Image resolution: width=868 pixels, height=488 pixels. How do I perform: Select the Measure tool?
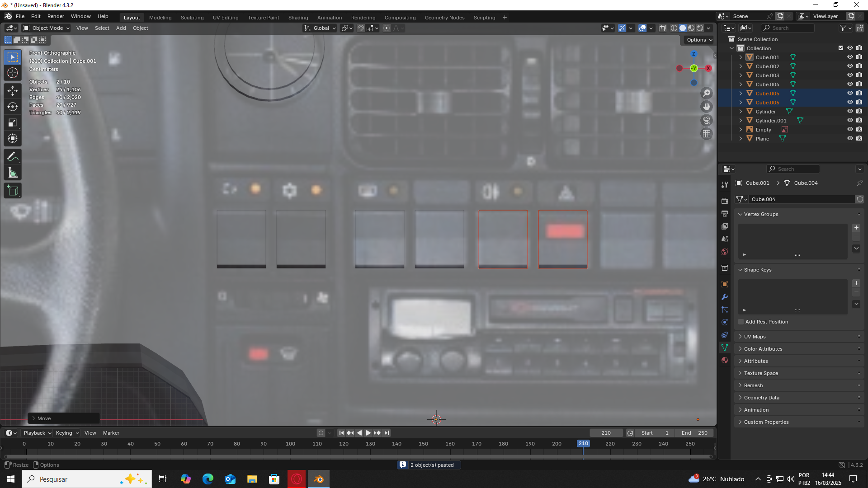13,173
